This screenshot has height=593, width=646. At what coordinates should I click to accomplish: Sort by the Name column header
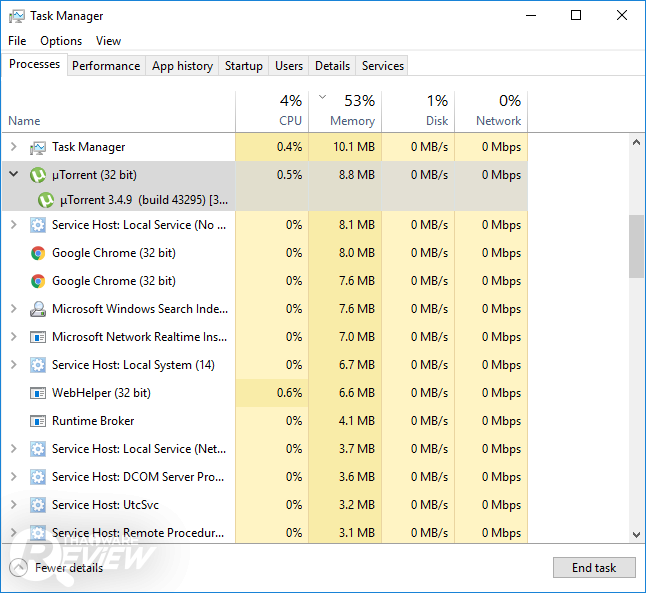(x=119, y=111)
